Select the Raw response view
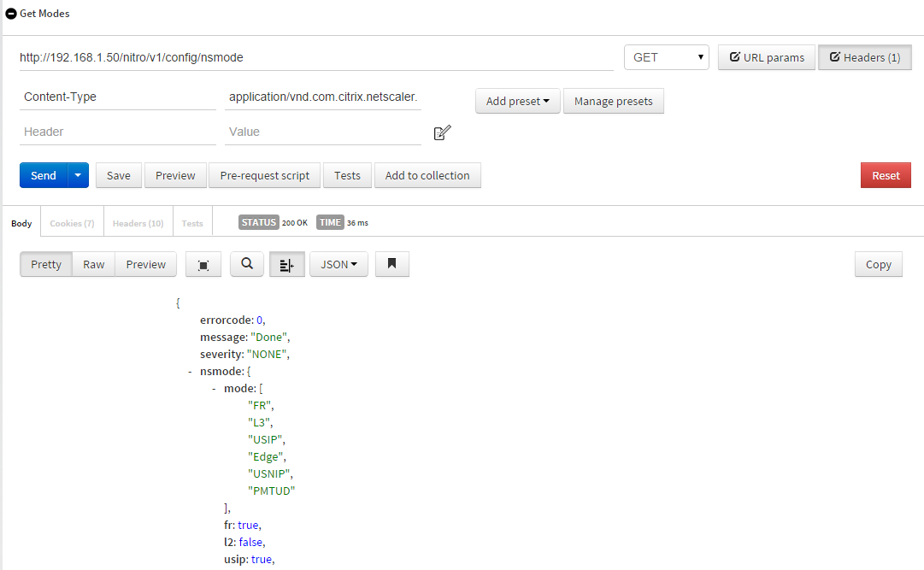The image size is (924, 570). [x=93, y=265]
